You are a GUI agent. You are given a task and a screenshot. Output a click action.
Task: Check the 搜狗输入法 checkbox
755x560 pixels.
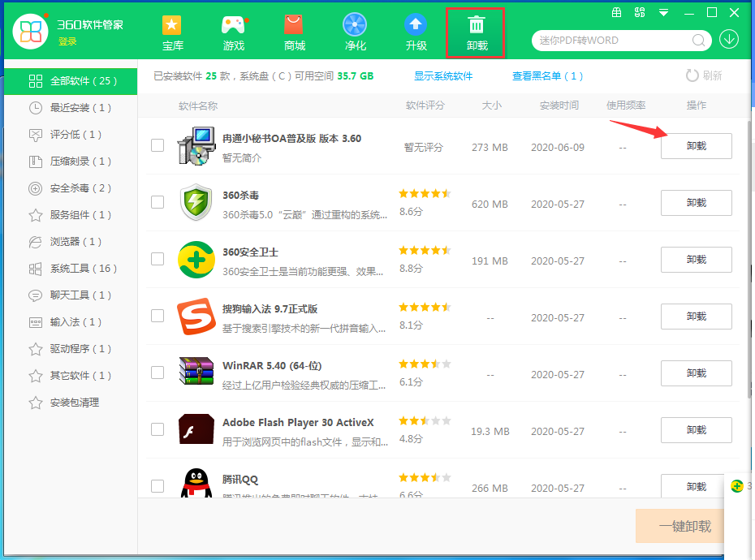[x=157, y=316]
